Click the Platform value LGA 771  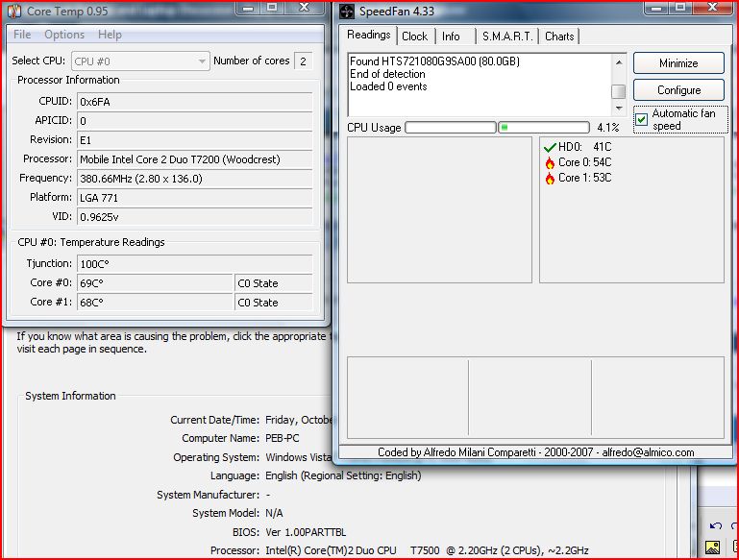pyautogui.click(x=194, y=198)
